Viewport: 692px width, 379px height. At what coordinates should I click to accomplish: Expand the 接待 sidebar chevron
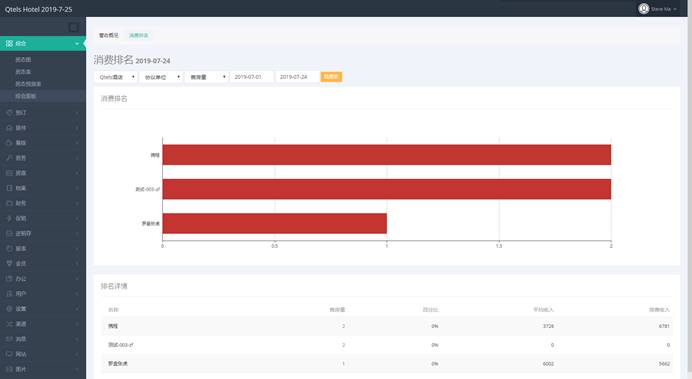click(x=77, y=128)
